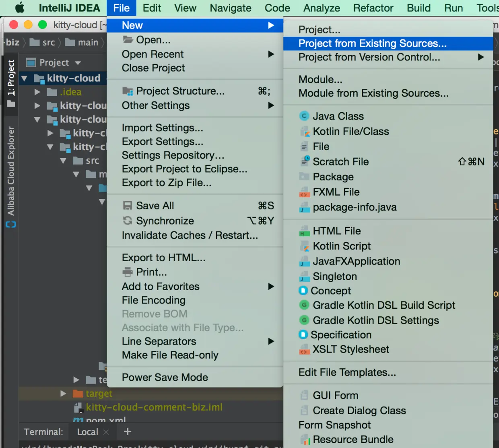The image size is (499, 448).
Task: Click Java Class icon in New submenu
Action: tap(304, 116)
